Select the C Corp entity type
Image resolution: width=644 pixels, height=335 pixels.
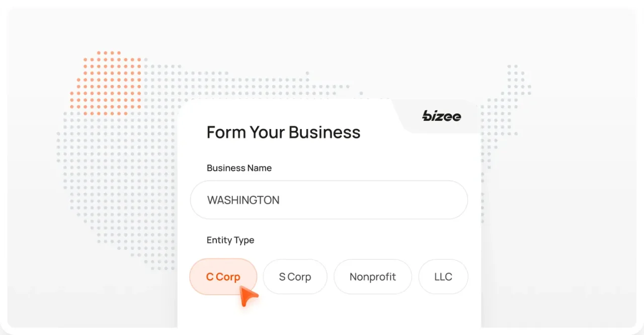pos(223,277)
